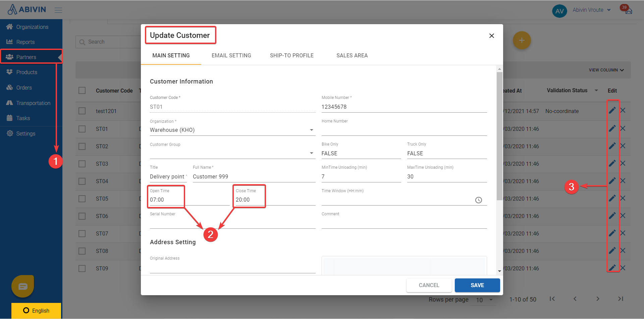Close the Update Customer dialog

(492, 36)
